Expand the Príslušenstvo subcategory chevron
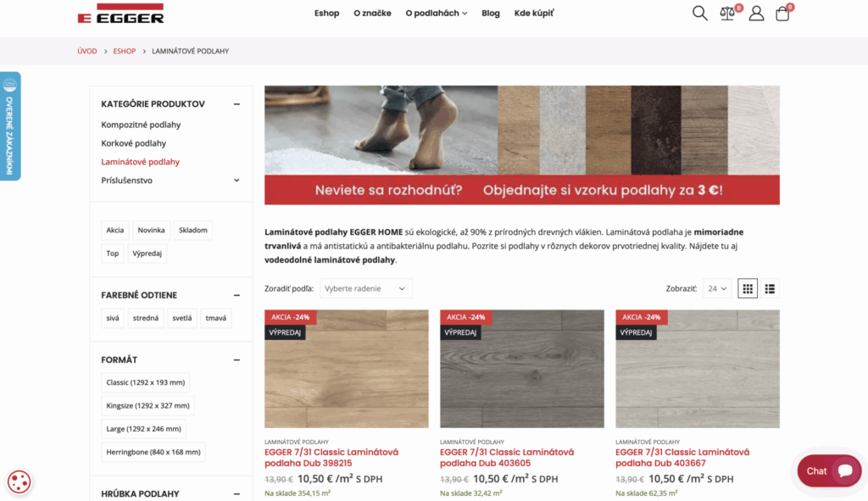The image size is (868, 501). 236,181
